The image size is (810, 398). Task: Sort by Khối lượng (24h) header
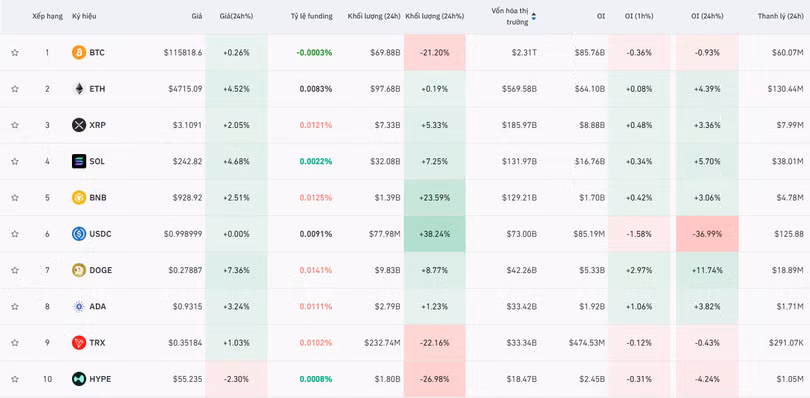[x=375, y=16]
